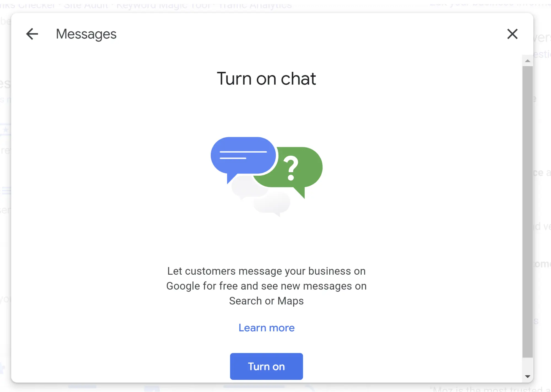Click the scrollbar down arrow

coord(527,376)
